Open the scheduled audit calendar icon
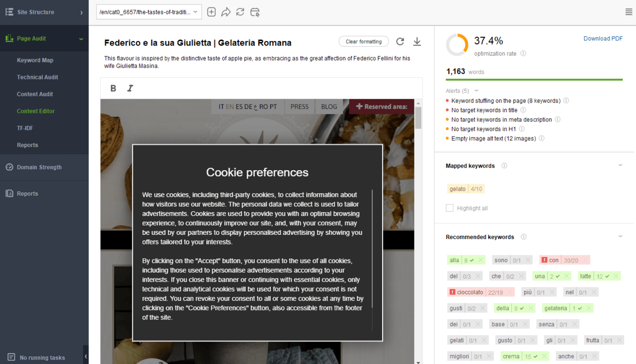Viewport: 636px width, 364px height. point(254,11)
